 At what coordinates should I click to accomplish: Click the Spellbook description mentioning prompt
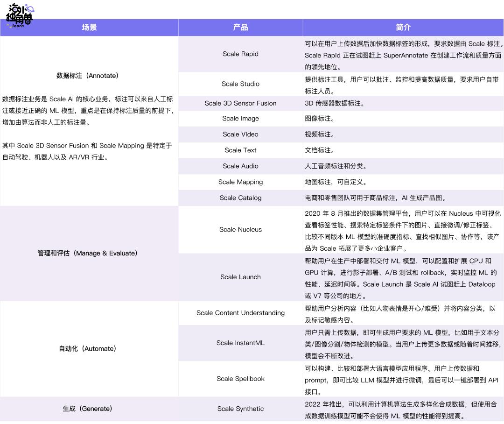click(x=401, y=380)
